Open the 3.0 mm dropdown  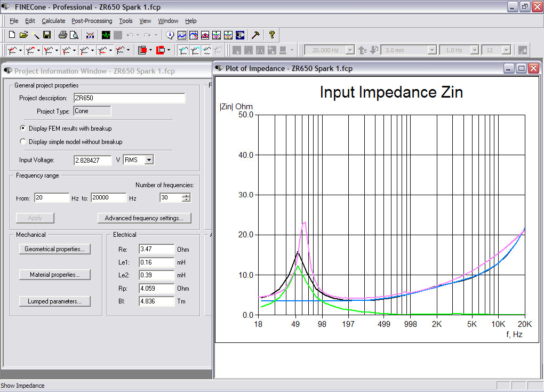(432, 50)
